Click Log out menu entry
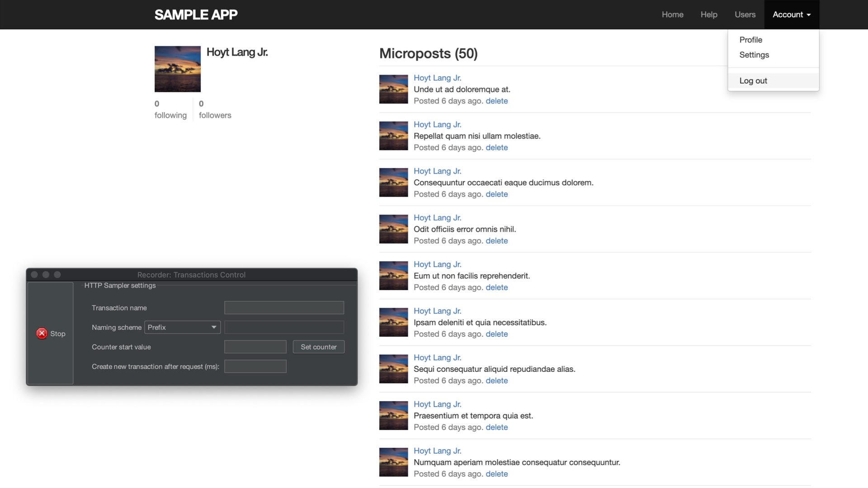Screen dimensions: 868x488 753,81
